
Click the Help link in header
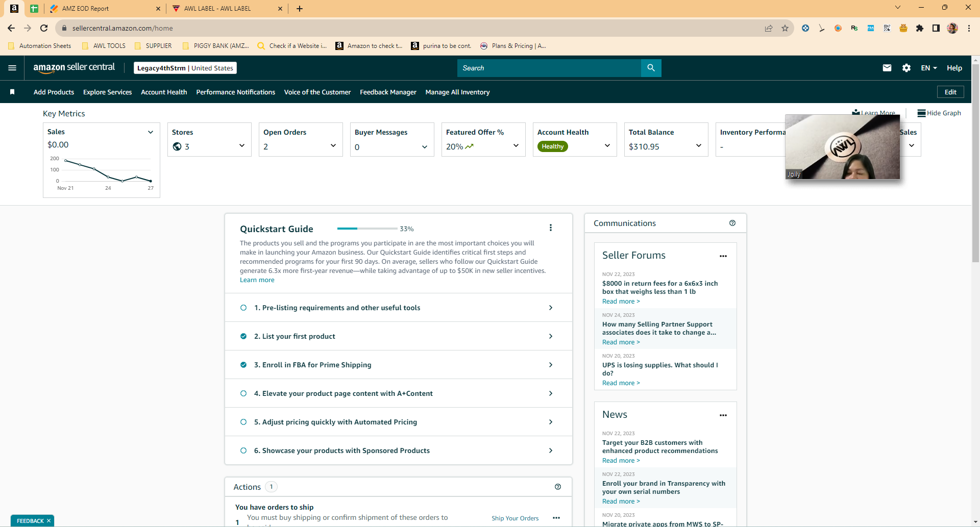[x=954, y=68]
